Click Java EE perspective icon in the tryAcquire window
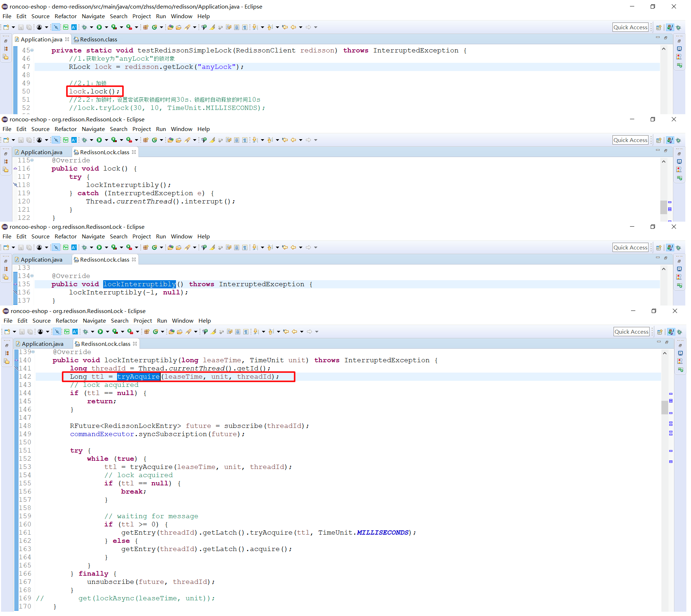 click(x=671, y=332)
